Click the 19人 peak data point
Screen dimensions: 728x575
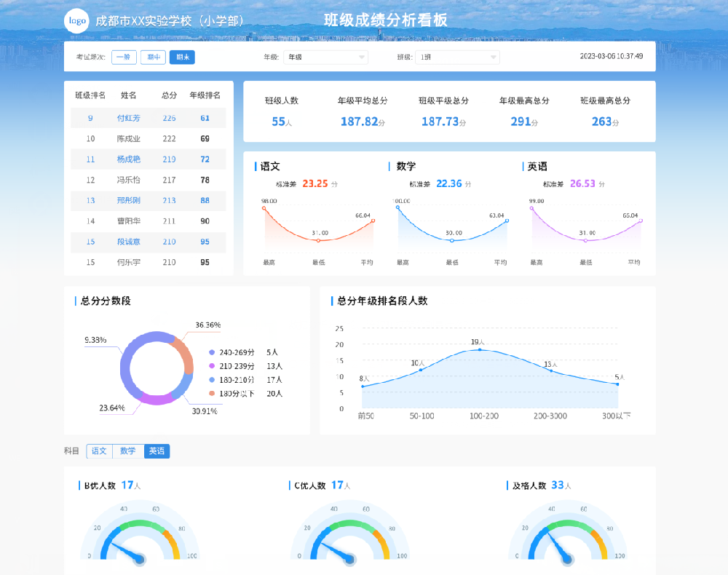pos(480,349)
